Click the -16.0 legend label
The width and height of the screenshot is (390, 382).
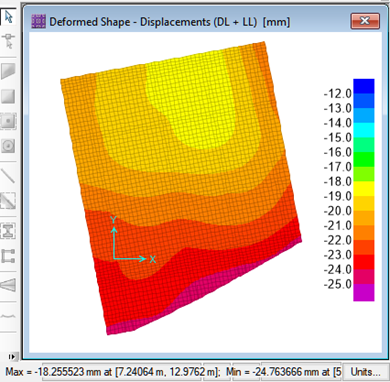pos(338,152)
